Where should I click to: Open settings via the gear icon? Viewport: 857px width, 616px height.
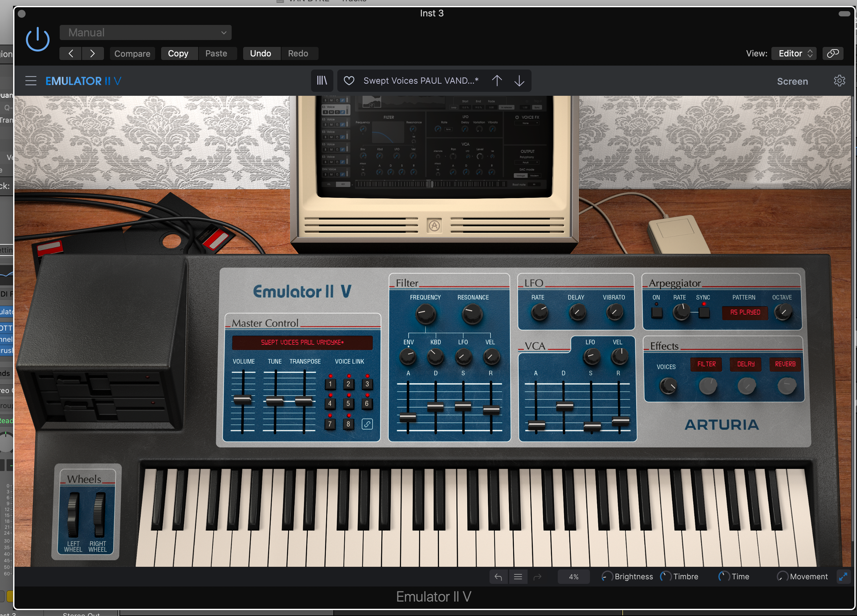point(839,80)
